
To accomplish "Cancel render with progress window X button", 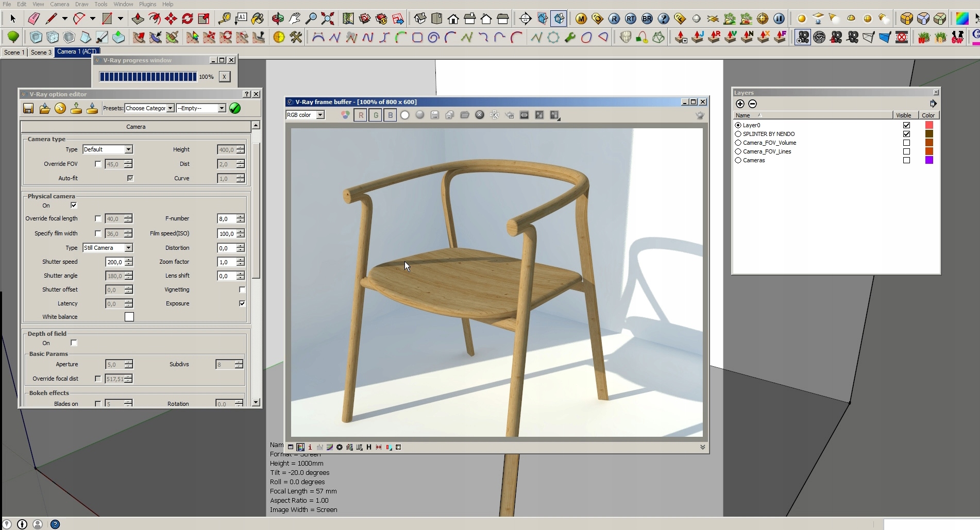I will click(x=224, y=77).
